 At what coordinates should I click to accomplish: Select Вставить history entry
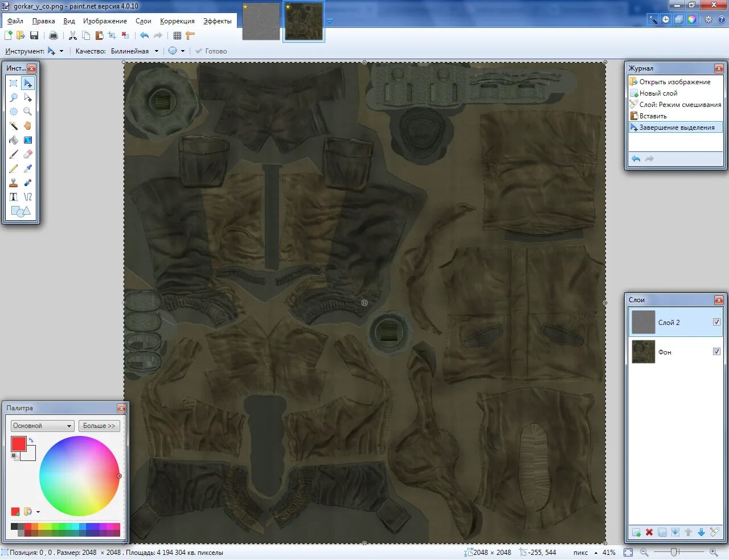pyautogui.click(x=675, y=116)
